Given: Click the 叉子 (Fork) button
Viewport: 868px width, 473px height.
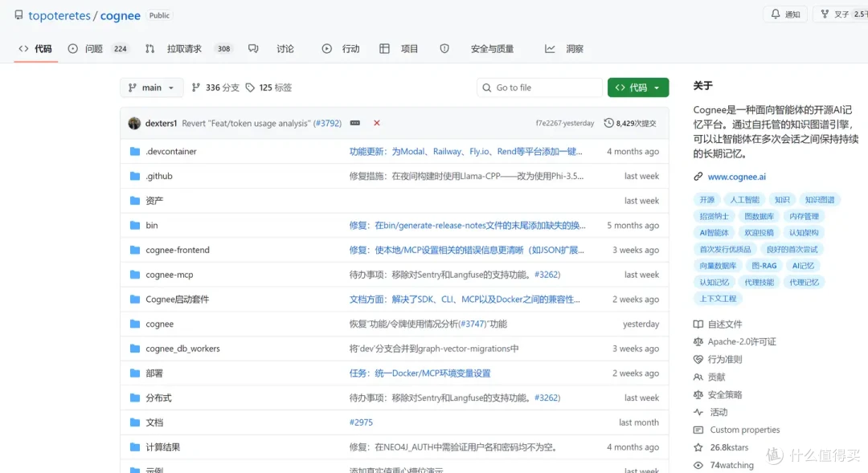Looking at the screenshot, I should (841, 14).
